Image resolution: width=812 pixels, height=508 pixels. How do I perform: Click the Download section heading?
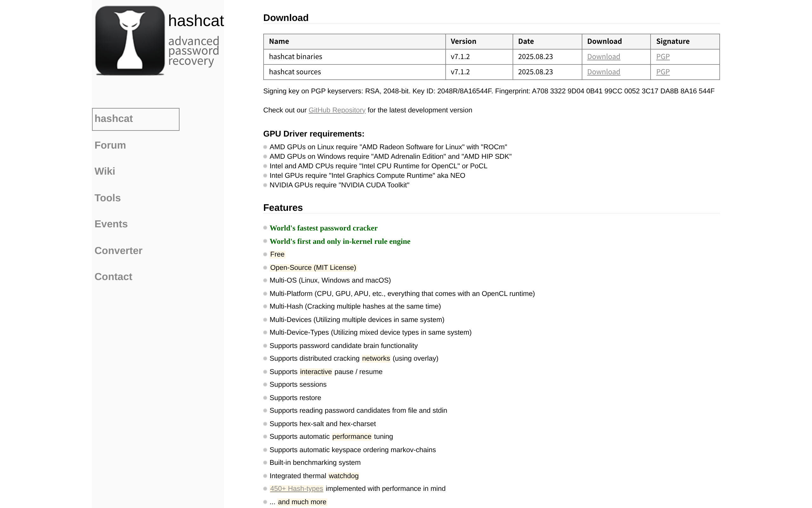click(285, 18)
